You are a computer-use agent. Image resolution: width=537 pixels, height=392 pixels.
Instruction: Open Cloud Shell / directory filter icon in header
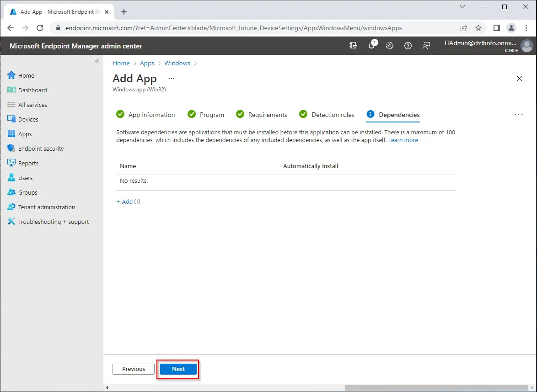click(353, 46)
